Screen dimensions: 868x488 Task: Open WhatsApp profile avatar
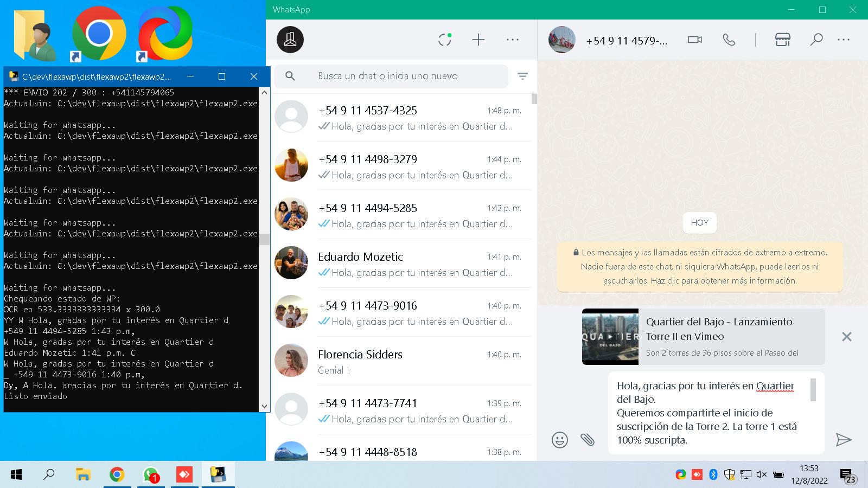(290, 40)
